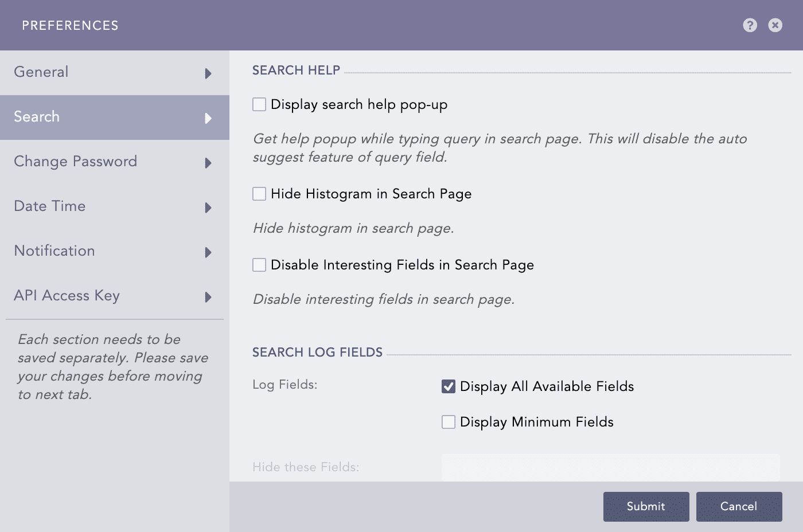The width and height of the screenshot is (803, 532).
Task: Expand the Change Password chevron
Action: click(x=208, y=163)
